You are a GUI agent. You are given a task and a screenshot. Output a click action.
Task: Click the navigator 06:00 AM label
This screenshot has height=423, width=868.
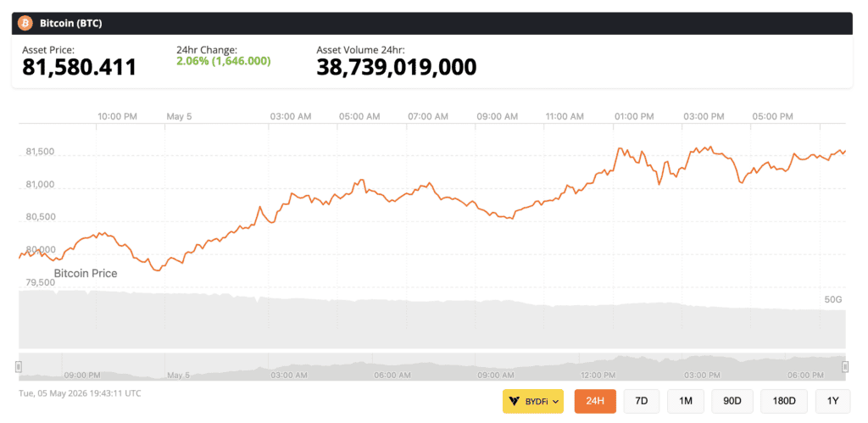(x=392, y=375)
